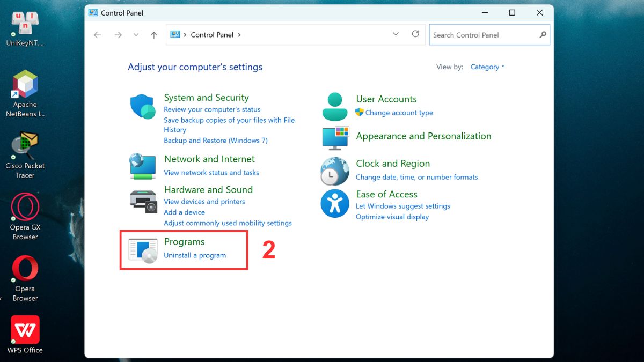Click the Change account type link
644x362 pixels.
point(399,113)
